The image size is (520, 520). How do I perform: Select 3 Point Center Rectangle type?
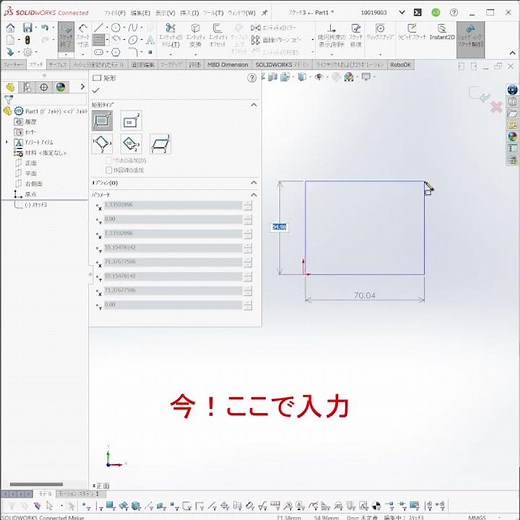131,144
